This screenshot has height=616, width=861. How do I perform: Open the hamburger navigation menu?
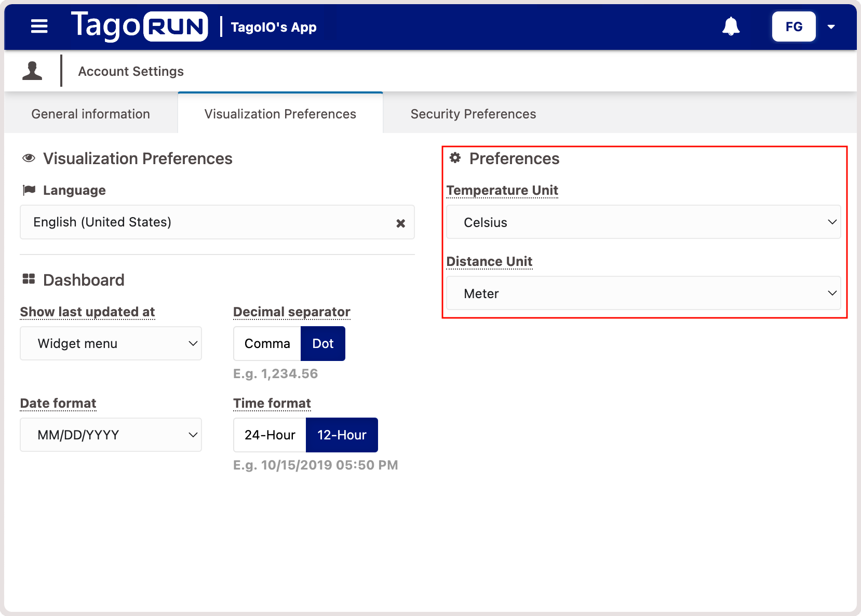click(x=39, y=26)
